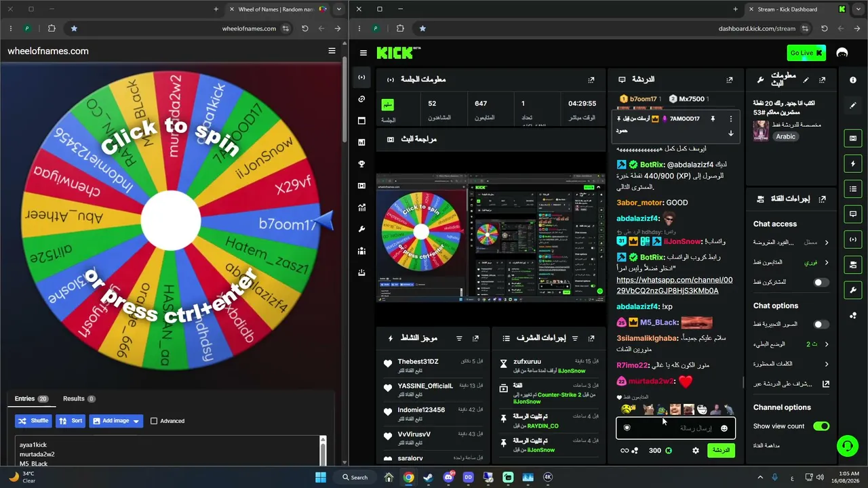This screenshot has width=868, height=488.
Task: Switch to the Results tab
Action: (79, 399)
